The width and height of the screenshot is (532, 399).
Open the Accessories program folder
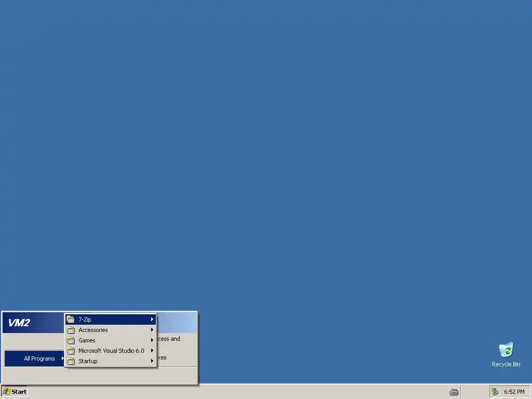[111, 330]
